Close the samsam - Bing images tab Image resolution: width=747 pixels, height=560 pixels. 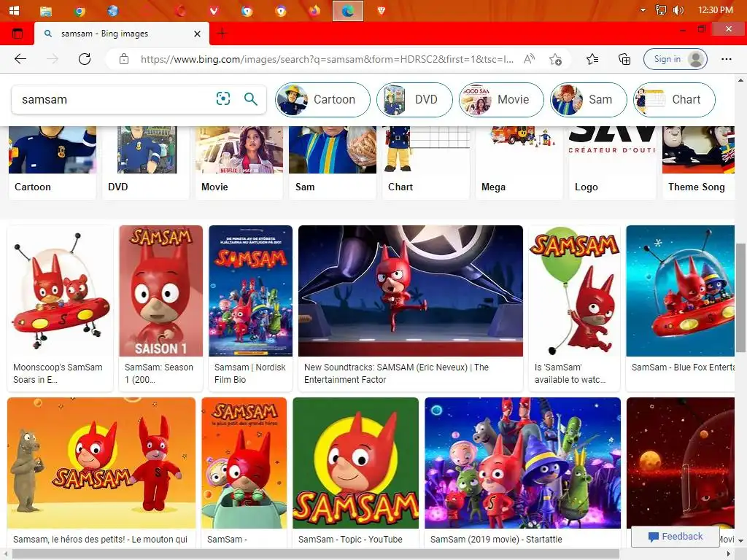(197, 34)
